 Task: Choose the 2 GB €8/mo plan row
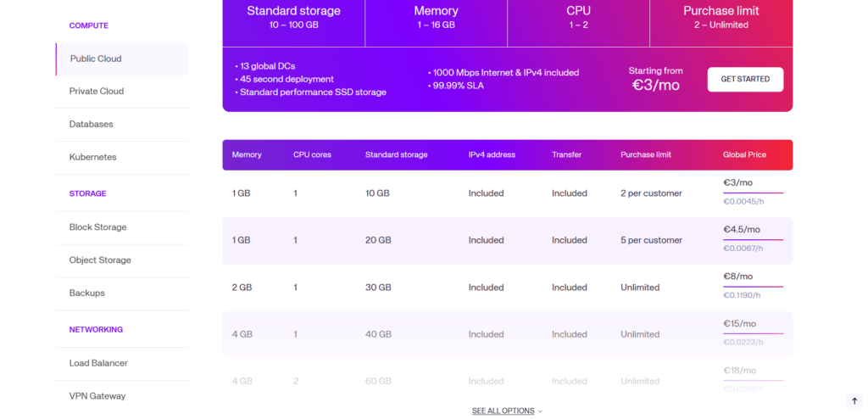click(507, 288)
